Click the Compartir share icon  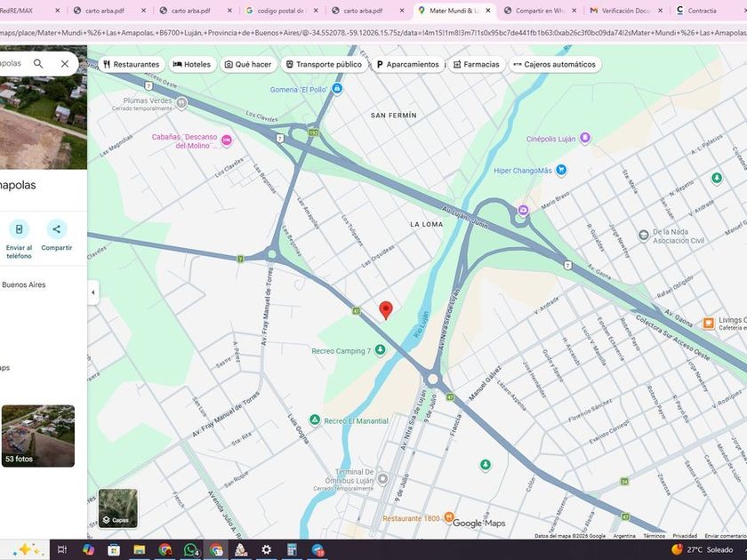pyautogui.click(x=57, y=229)
